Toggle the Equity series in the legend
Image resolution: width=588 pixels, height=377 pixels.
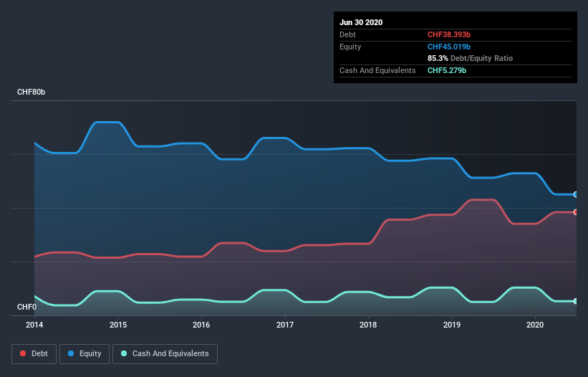coord(85,354)
